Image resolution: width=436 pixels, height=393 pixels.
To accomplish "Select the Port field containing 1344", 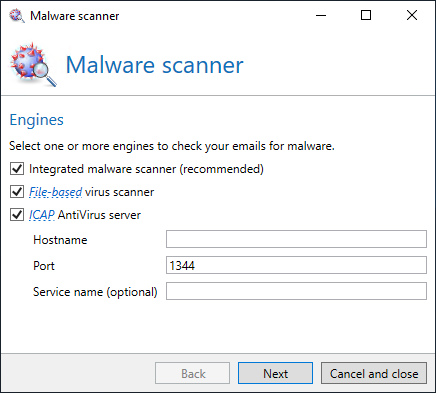I will (x=296, y=265).
